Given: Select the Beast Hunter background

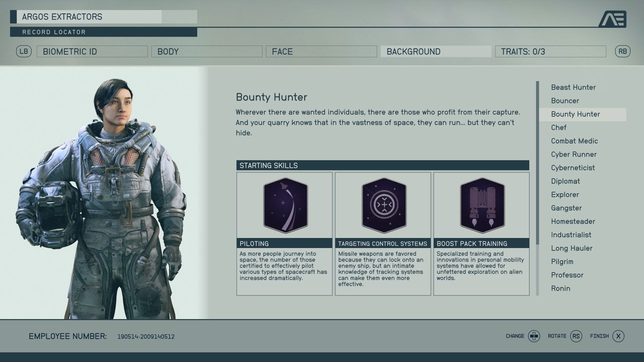Looking at the screenshot, I should pos(573,87).
